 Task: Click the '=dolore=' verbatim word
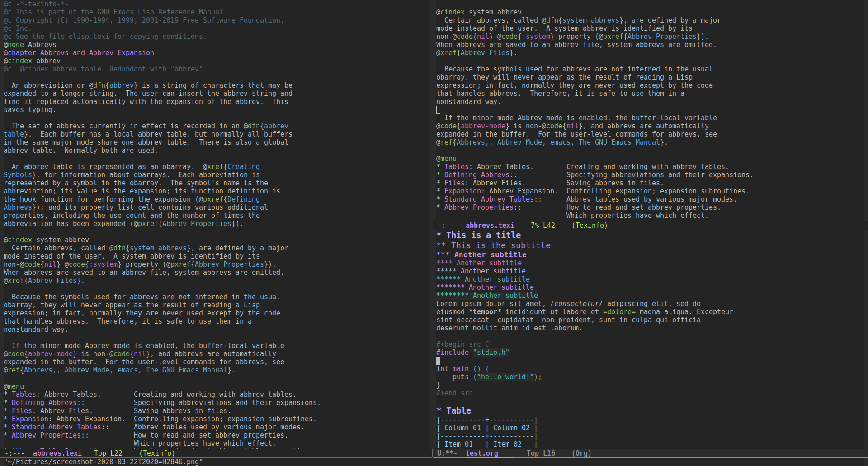[x=619, y=311]
